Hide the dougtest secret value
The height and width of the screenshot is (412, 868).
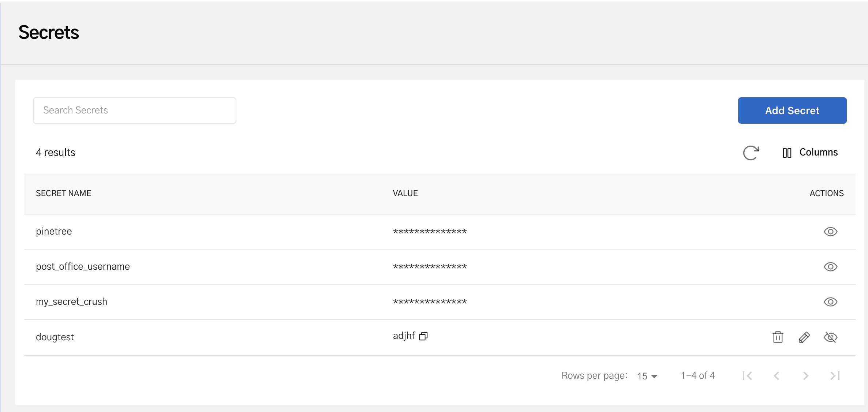click(831, 337)
